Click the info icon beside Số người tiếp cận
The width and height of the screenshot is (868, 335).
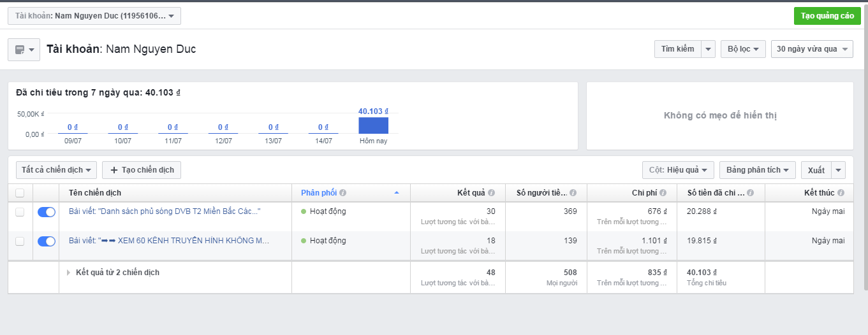click(573, 193)
